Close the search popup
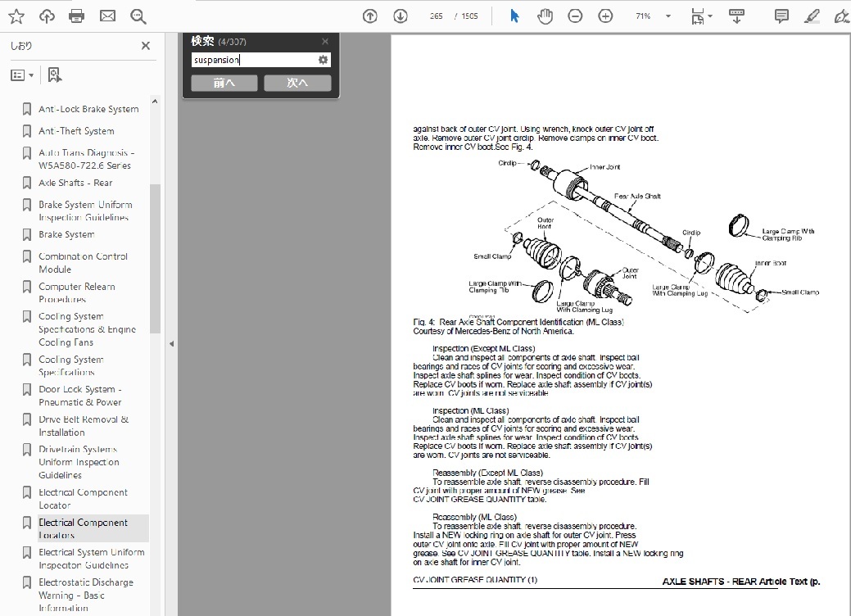 click(324, 41)
